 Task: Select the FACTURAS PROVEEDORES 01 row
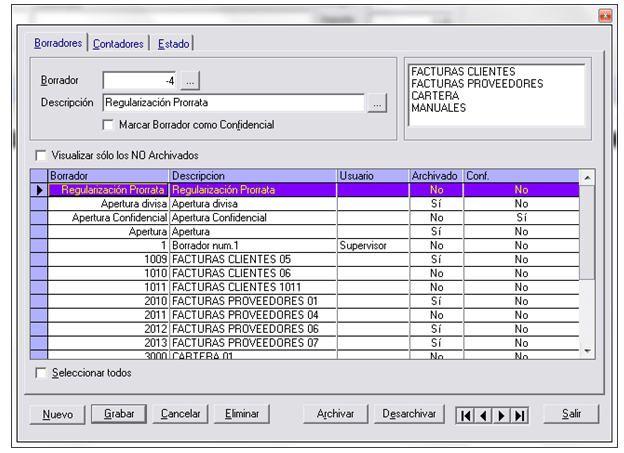pos(314,301)
